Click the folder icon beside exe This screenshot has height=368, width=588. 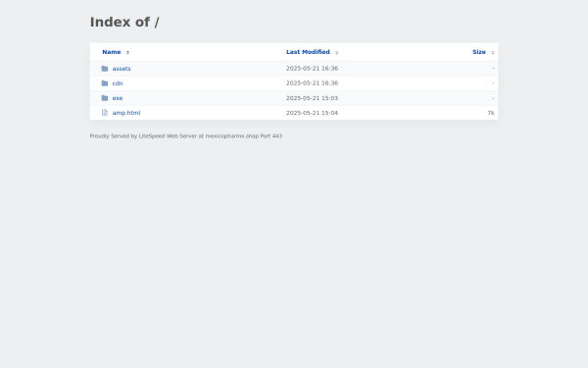point(105,98)
